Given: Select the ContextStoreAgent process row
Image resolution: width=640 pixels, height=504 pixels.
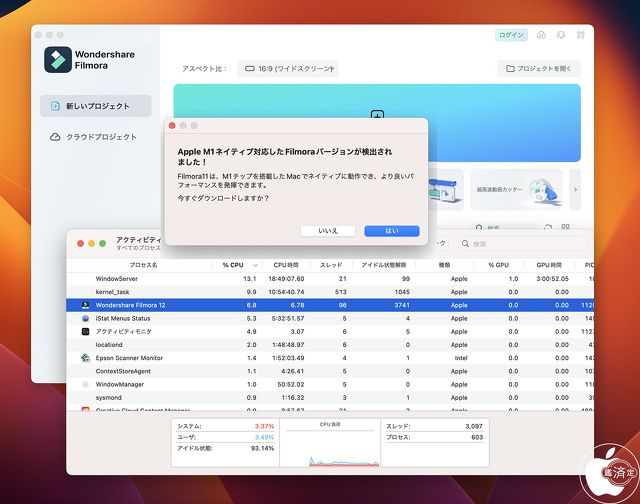Looking at the screenshot, I should click(330, 371).
